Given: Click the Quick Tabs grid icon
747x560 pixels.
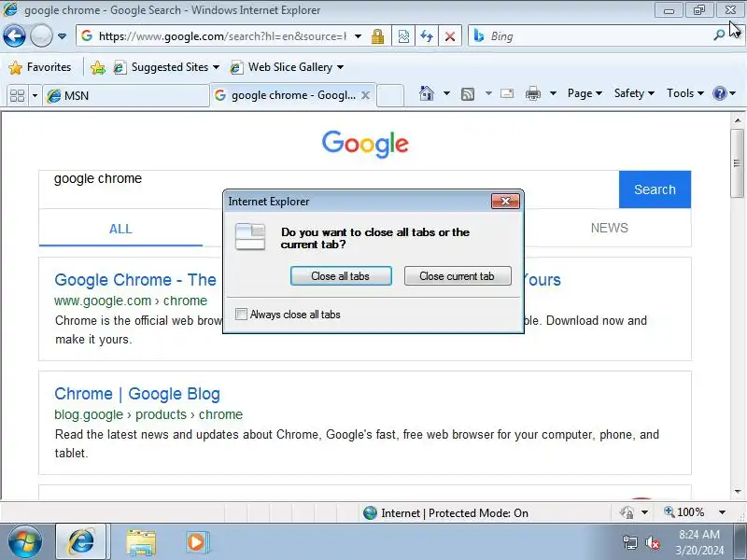Looking at the screenshot, I should tap(18, 96).
